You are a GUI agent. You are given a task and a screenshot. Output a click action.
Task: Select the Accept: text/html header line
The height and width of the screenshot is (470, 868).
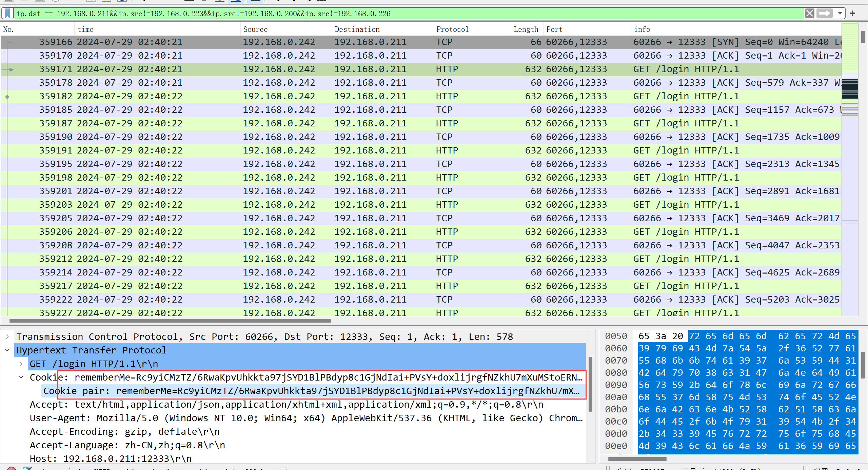coord(287,405)
